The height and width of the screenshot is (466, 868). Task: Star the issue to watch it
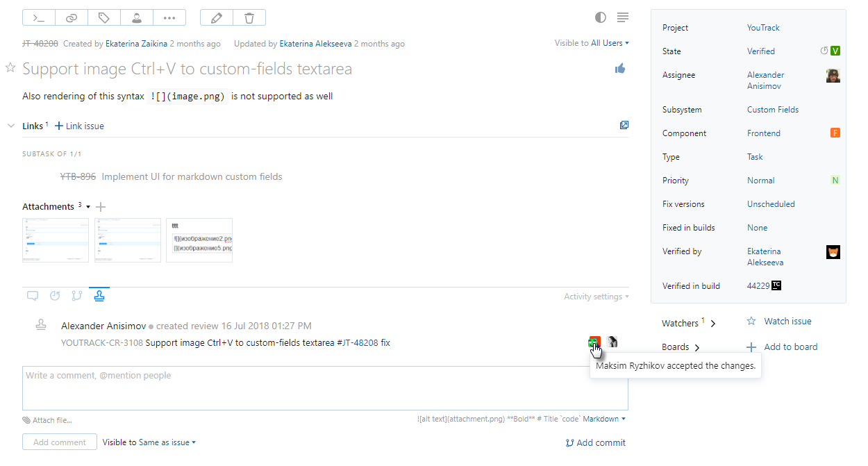(x=10, y=67)
